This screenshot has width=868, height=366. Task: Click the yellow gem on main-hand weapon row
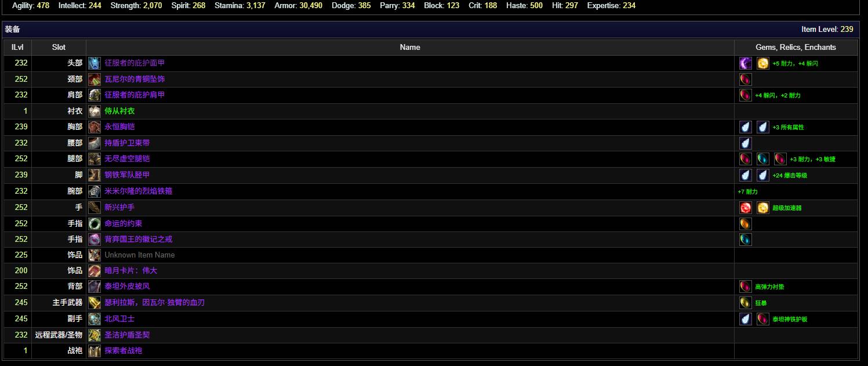coord(746,303)
